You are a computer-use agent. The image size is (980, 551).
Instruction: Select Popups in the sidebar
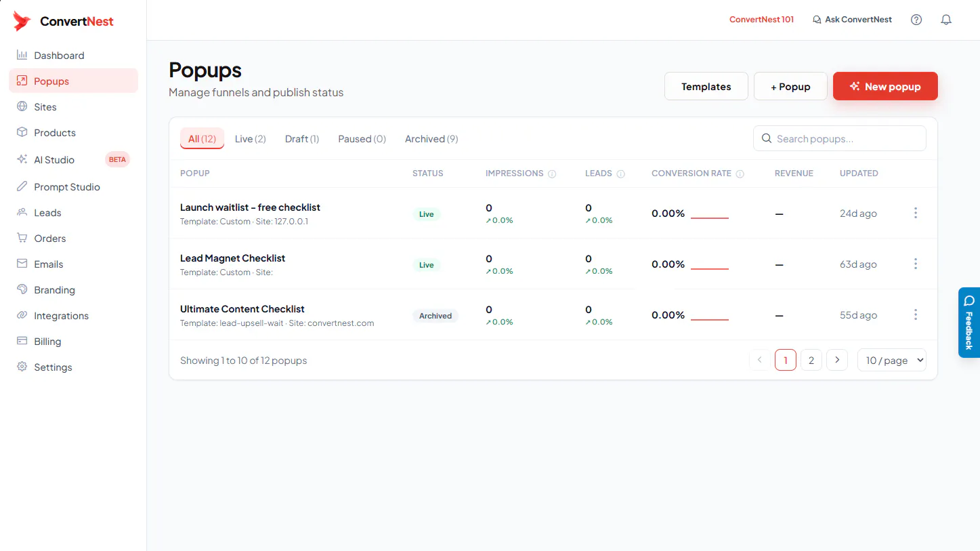[x=73, y=81]
